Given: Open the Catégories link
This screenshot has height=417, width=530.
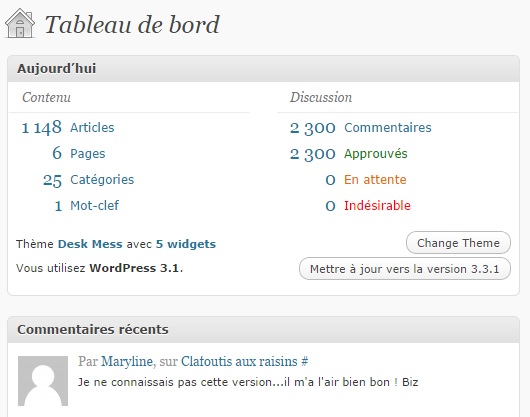Looking at the screenshot, I should point(102,179).
